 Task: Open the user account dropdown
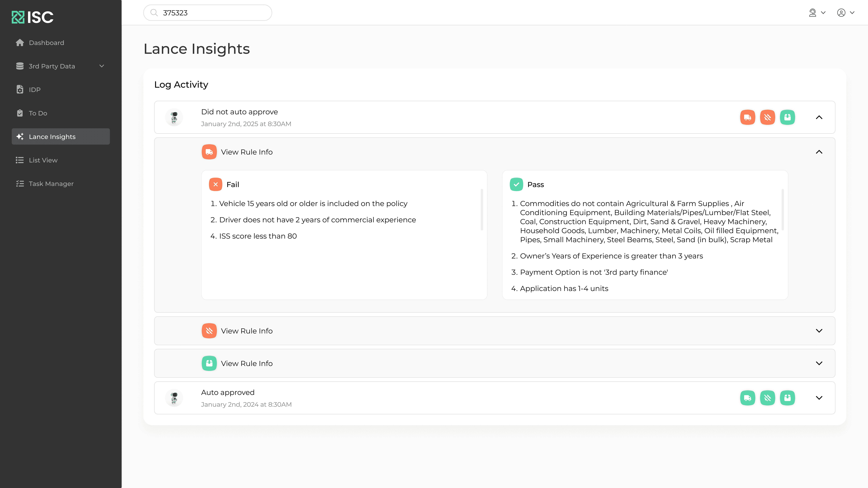[846, 13]
